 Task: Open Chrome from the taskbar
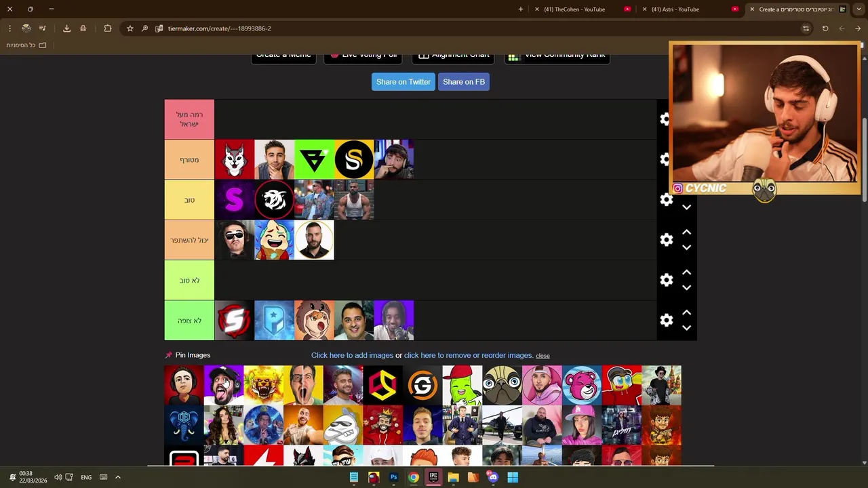(413, 477)
